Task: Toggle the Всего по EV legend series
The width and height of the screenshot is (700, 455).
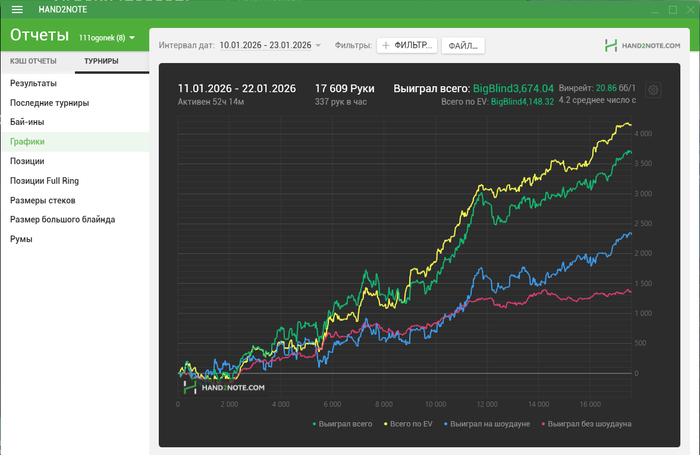Action: click(x=408, y=424)
